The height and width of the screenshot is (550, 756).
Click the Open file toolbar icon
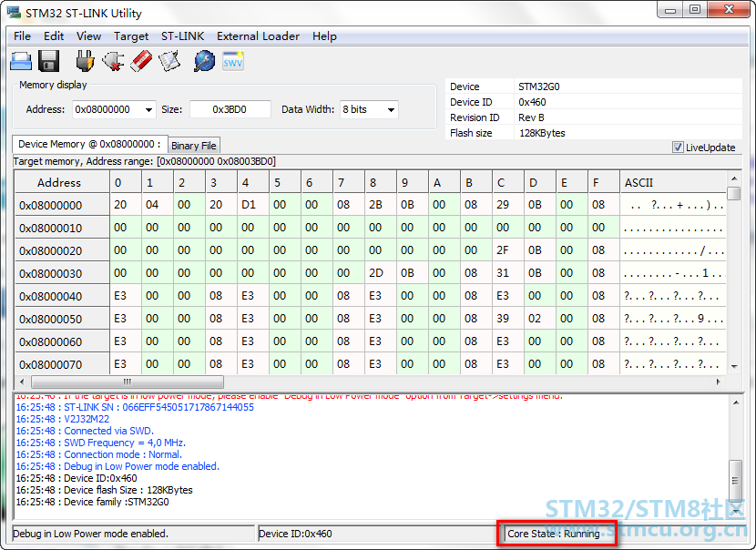[21, 61]
